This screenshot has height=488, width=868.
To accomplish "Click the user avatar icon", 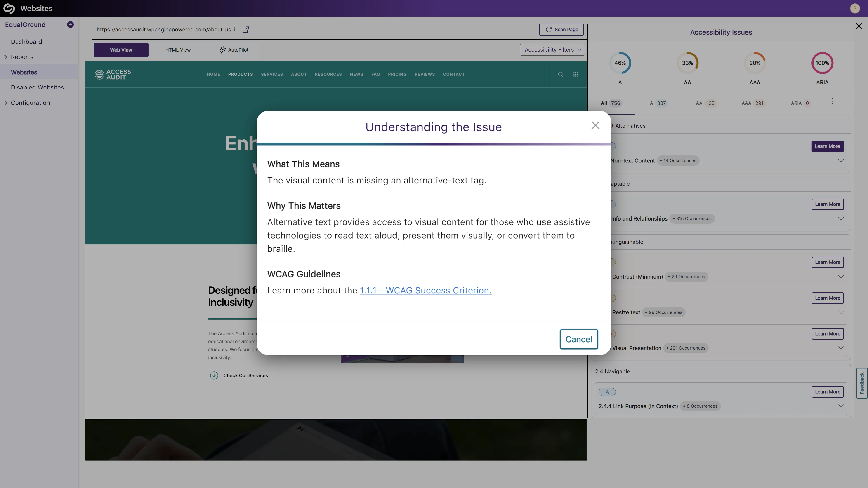I will (x=855, y=8).
